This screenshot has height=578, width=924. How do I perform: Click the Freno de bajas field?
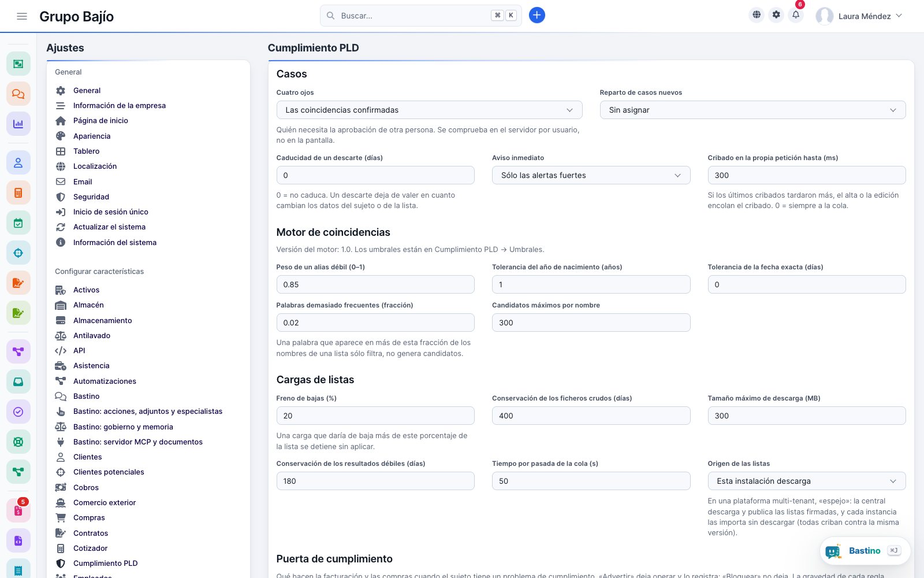(x=375, y=416)
